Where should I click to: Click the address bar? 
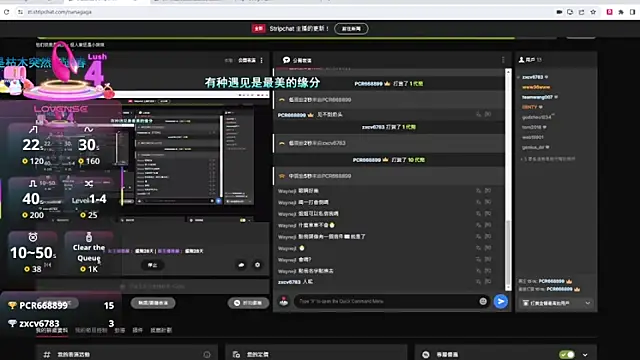pos(286,12)
